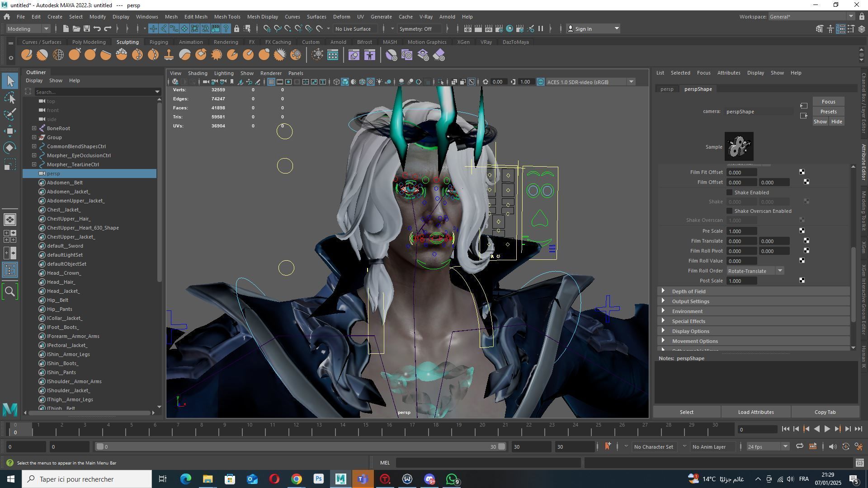Toggle wireframe on shaded in viewport toolbar
Screen dimensions: 868x488
click(362, 82)
